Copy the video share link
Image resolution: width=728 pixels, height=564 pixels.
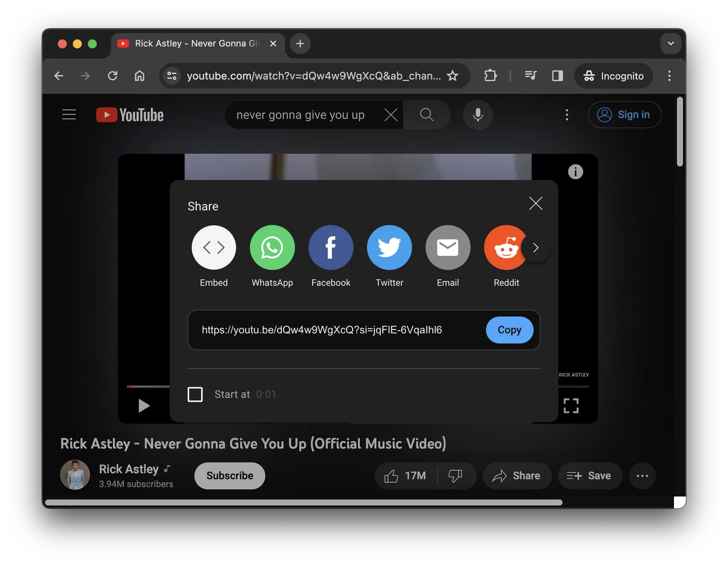pyautogui.click(x=509, y=330)
